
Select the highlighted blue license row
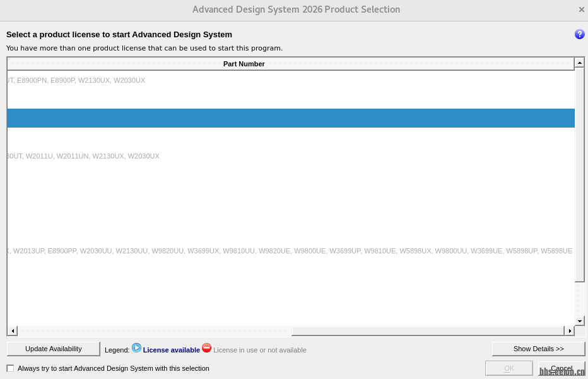click(x=290, y=118)
